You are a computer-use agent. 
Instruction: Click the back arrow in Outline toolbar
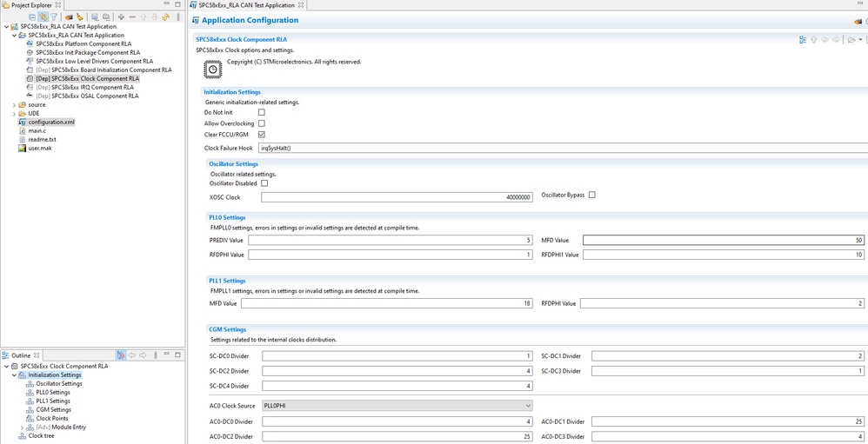click(132, 355)
